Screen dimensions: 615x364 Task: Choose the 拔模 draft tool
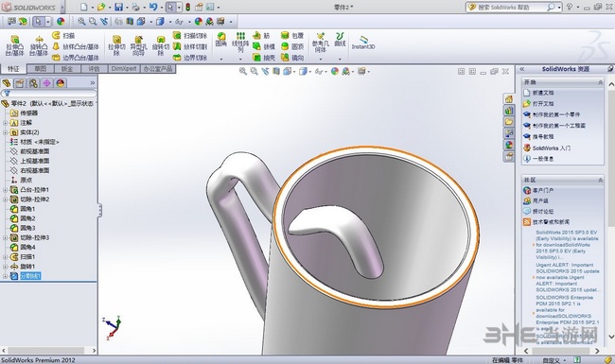pos(264,46)
